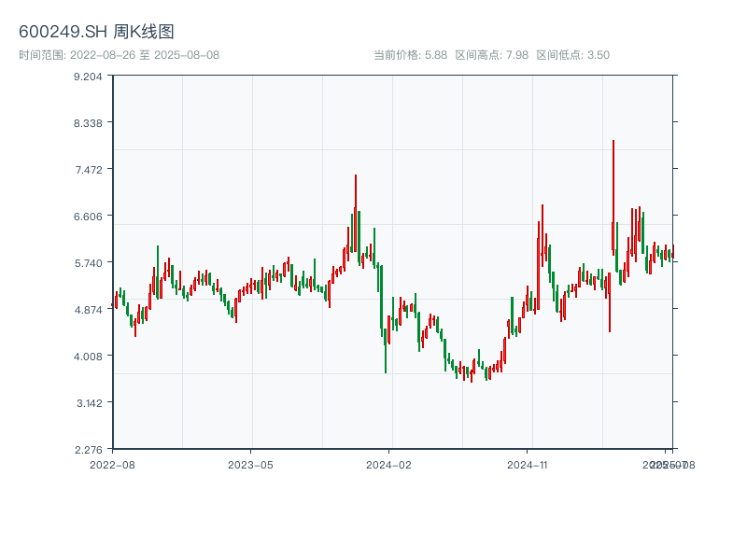Click the chart title 600249.SH 周K线图
Screen dimensions: 747x560
[96, 32]
